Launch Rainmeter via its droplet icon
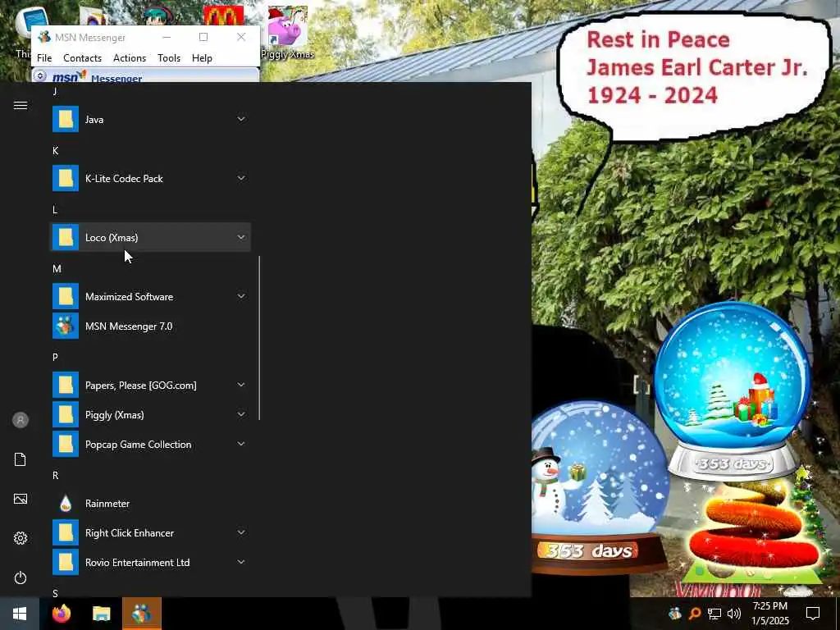The height and width of the screenshot is (630, 840). point(66,504)
